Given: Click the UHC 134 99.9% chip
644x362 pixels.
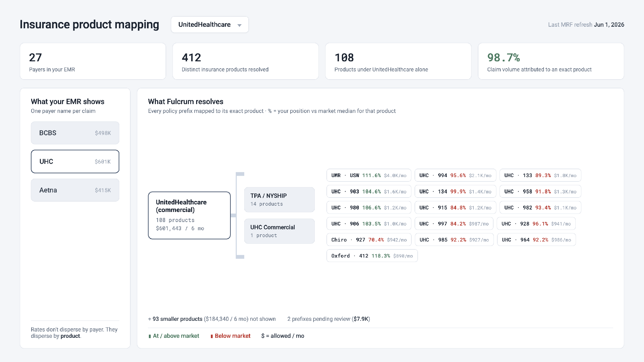Looking at the screenshot, I should pyautogui.click(x=455, y=192).
